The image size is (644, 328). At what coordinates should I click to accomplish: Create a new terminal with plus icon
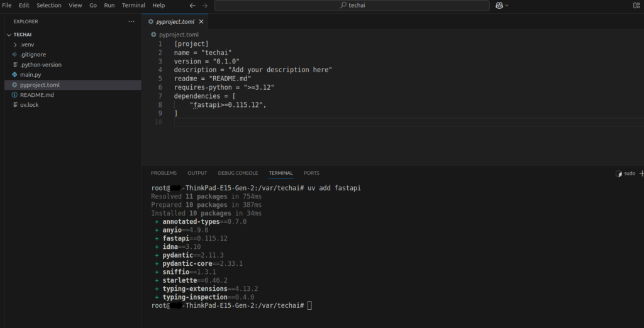click(x=641, y=173)
